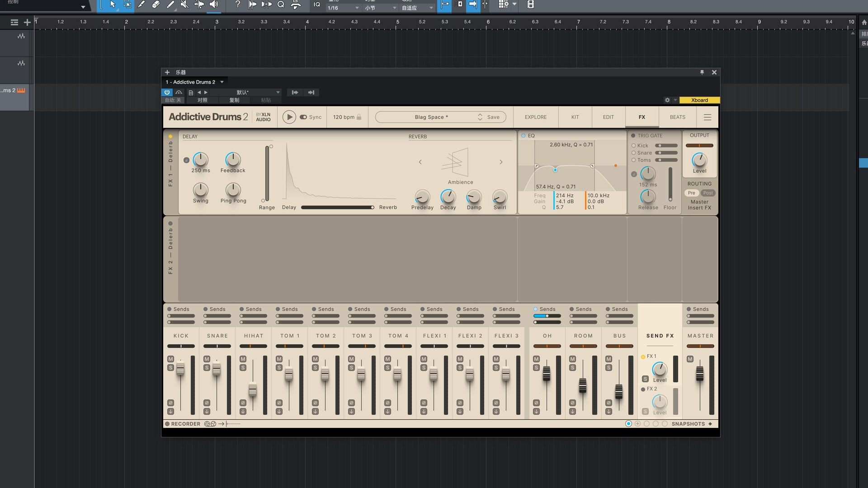
Task: Open the plugin preset file icon
Action: [x=191, y=93]
